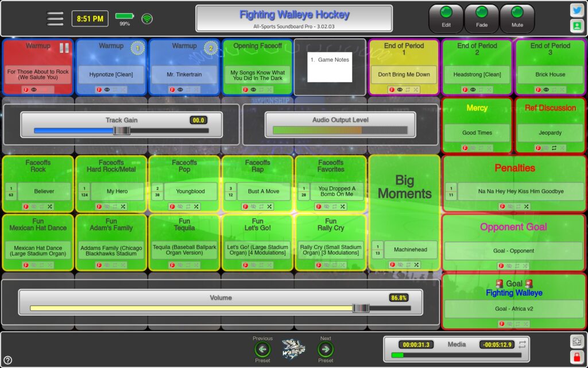Pause the 'For Those About to Rock' warmup track

point(65,48)
